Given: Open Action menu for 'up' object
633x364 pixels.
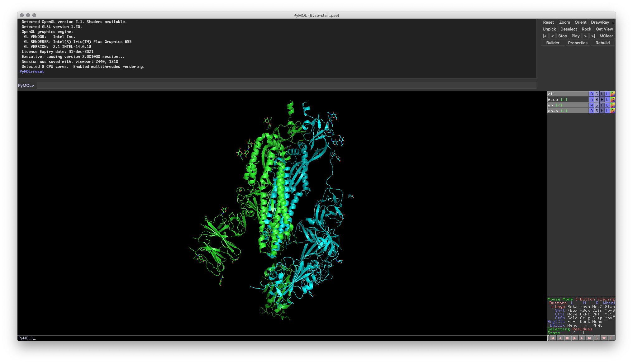Looking at the screenshot, I should (x=592, y=105).
